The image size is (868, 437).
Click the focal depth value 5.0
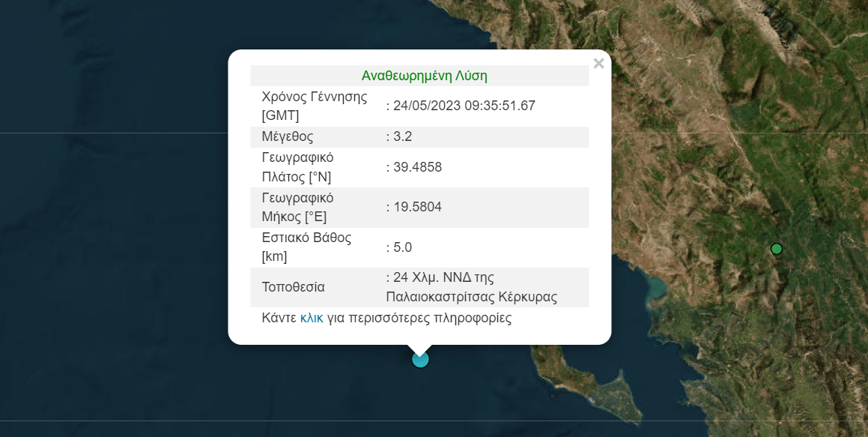point(402,247)
